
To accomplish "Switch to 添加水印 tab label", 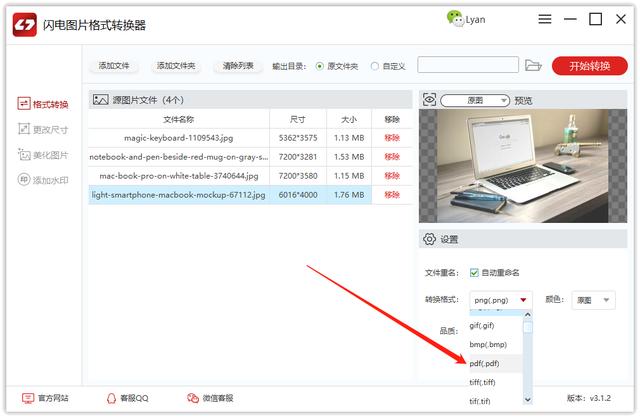I will 51,180.
